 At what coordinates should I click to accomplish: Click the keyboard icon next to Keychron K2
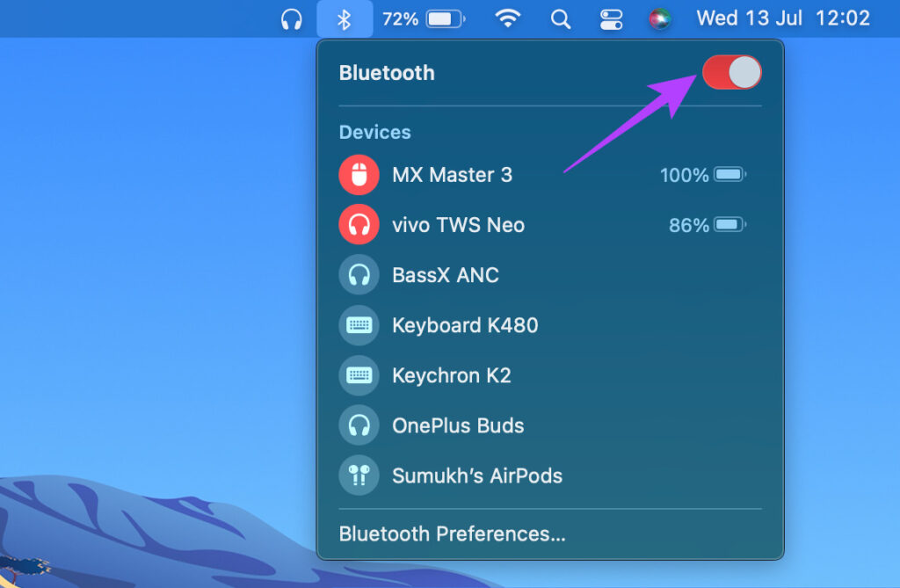point(359,375)
